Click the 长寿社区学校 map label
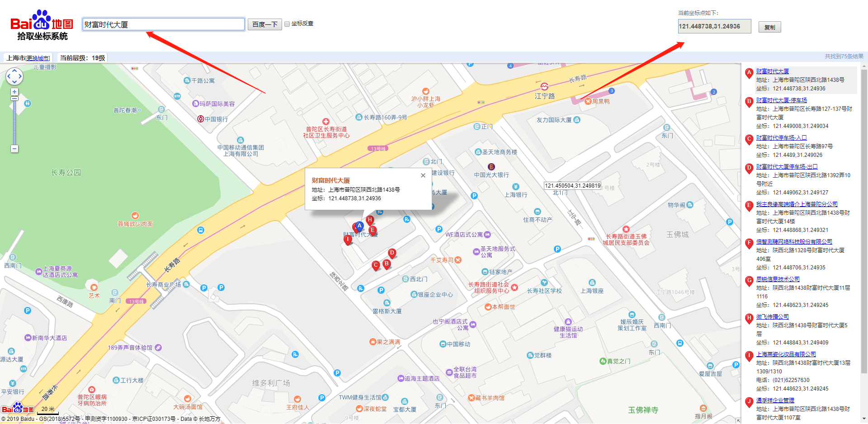 pyautogui.click(x=544, y=291)
